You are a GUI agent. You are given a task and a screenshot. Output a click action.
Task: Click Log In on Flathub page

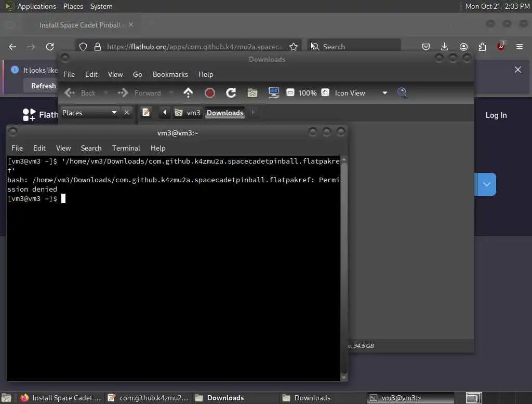tap(496, 115)
